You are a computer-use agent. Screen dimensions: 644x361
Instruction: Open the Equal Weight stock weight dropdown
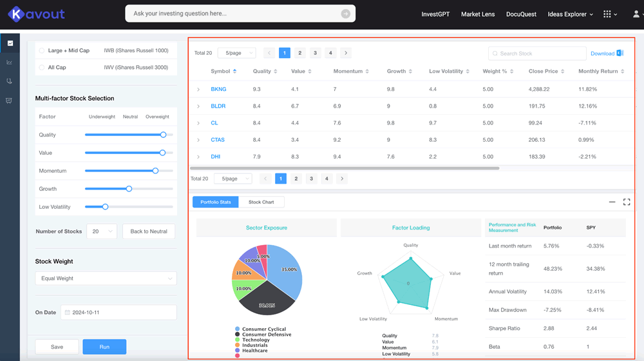click(x=106, y=278)
